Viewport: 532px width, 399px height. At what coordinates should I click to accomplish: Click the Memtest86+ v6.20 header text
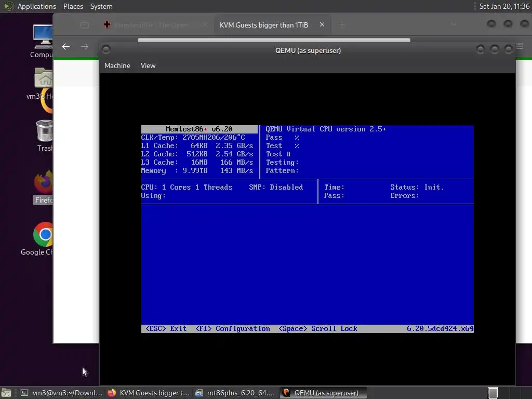pyautogui.click(x=199, y=129)
